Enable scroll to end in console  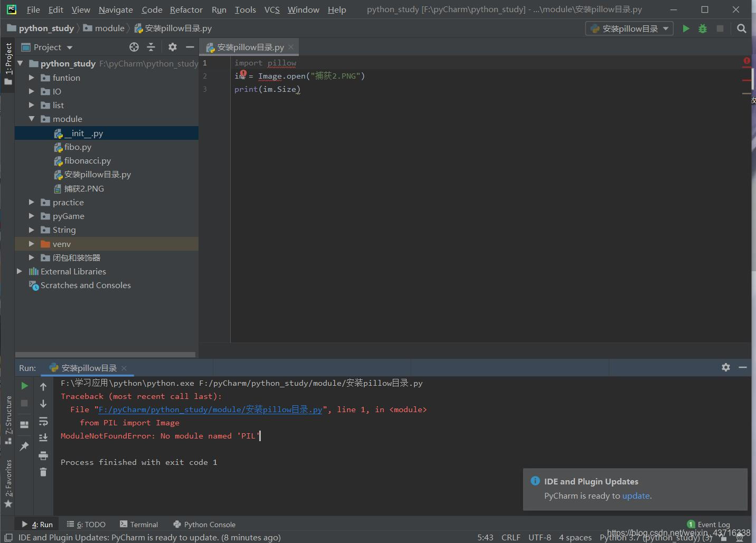43,437
